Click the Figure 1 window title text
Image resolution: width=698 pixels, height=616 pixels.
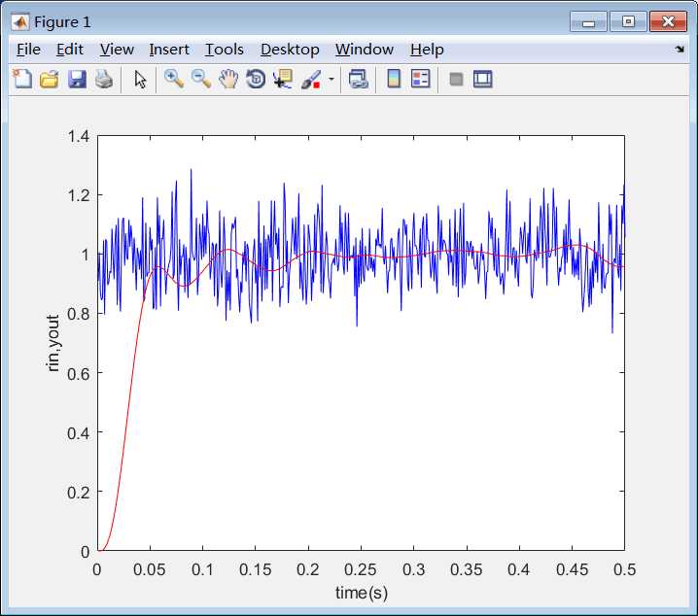[x=62, y=21]
